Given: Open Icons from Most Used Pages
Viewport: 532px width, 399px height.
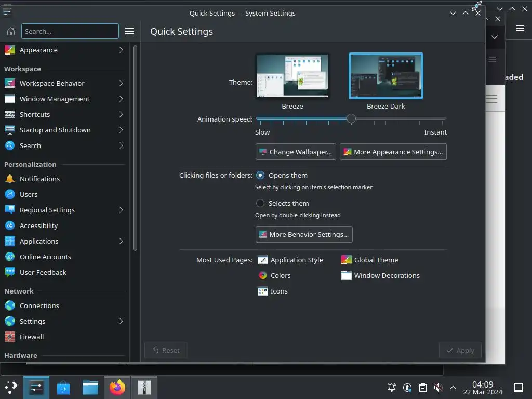Looking at the screenshot, I should (272, 291).
